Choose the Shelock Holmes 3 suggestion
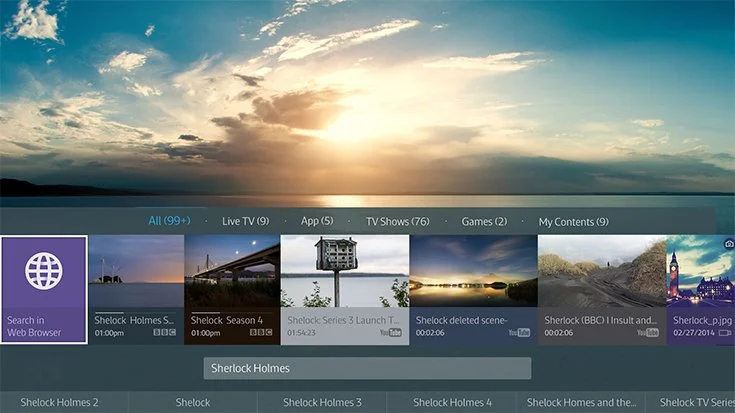 click(x=322, y=402)
